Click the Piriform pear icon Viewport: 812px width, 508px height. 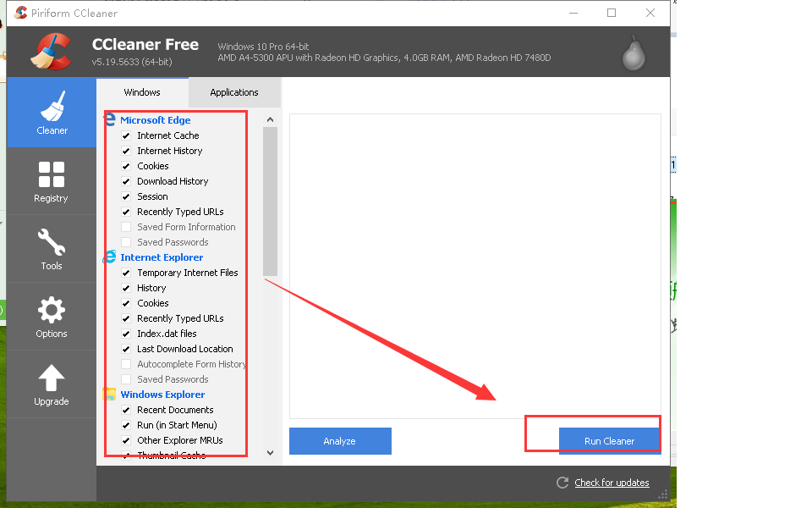(x=634, y=52)
